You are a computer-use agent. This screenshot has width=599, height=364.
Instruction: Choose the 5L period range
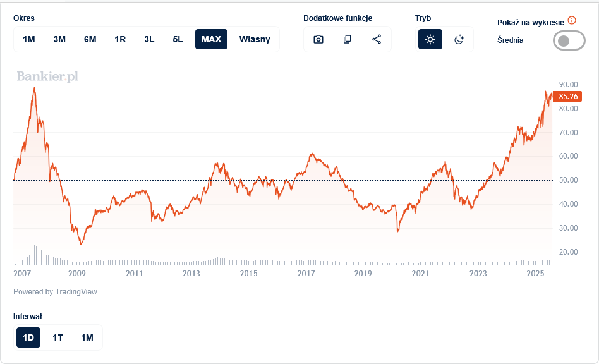178,39
